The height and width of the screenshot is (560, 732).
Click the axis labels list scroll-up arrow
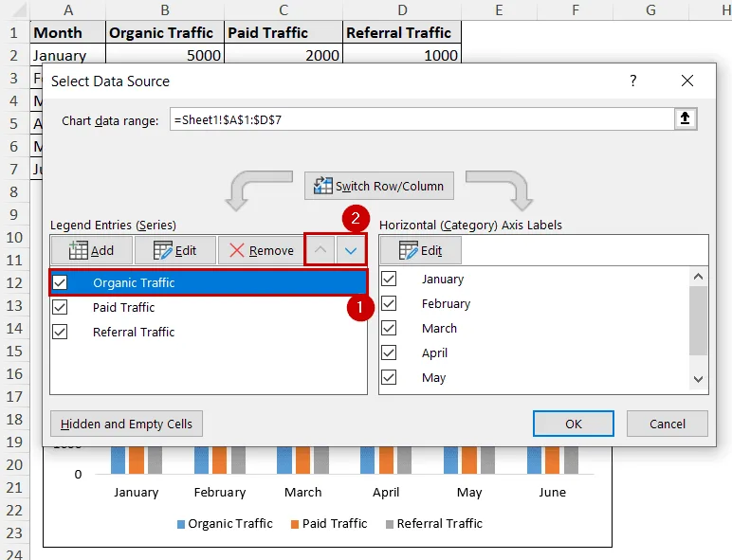699,277
